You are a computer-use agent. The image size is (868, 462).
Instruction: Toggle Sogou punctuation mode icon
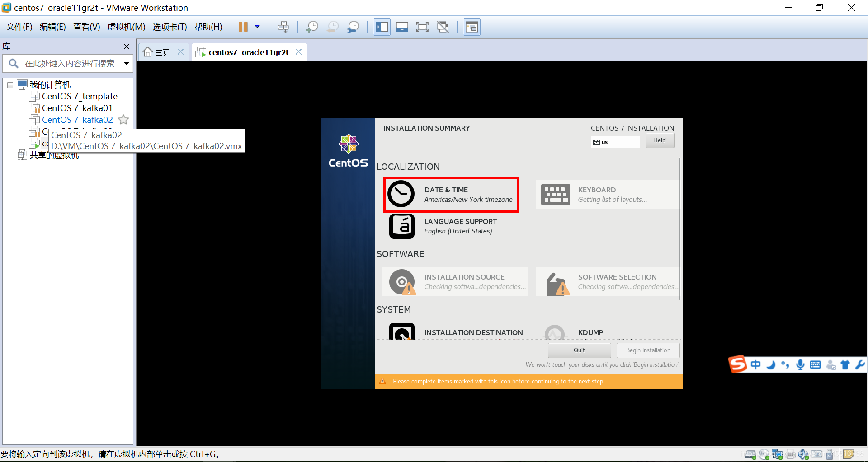coord(786,365)
